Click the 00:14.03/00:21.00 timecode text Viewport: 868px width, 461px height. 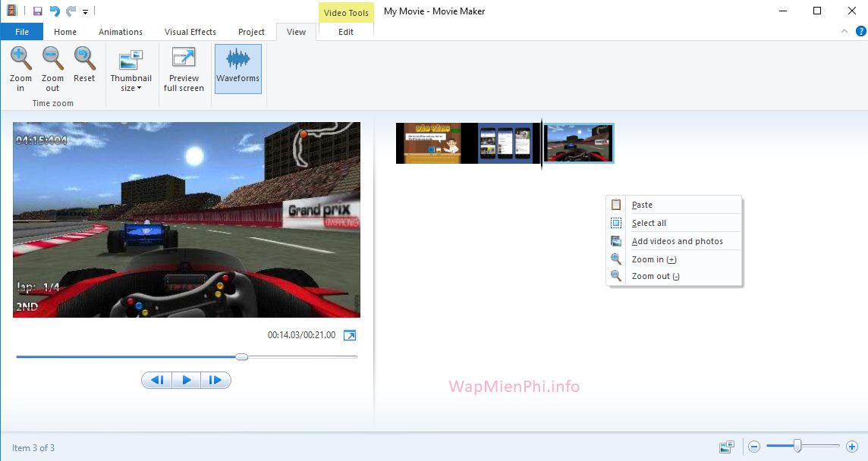point(302,335)
